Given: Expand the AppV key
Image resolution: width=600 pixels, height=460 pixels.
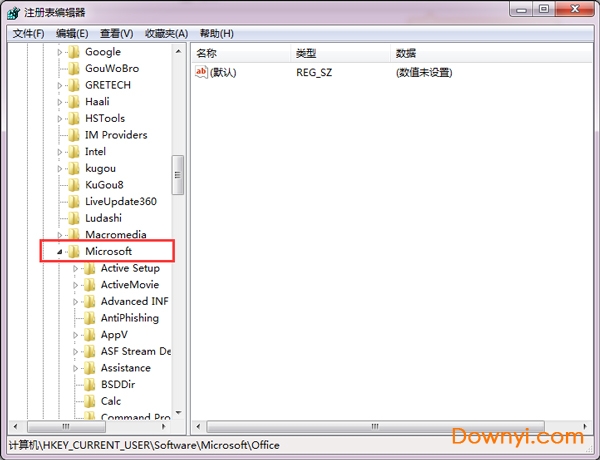Looking at the screenshot, I should [x=75, y=335].
